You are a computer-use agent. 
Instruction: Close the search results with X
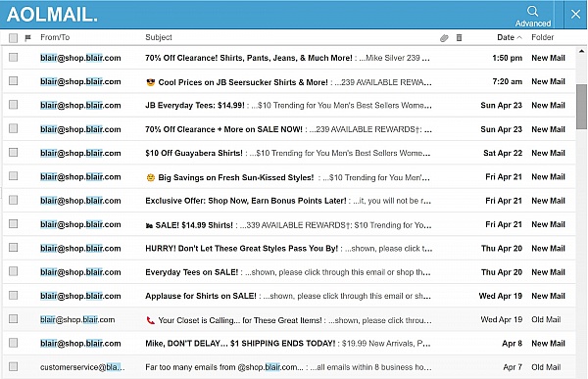coord(575,15)
